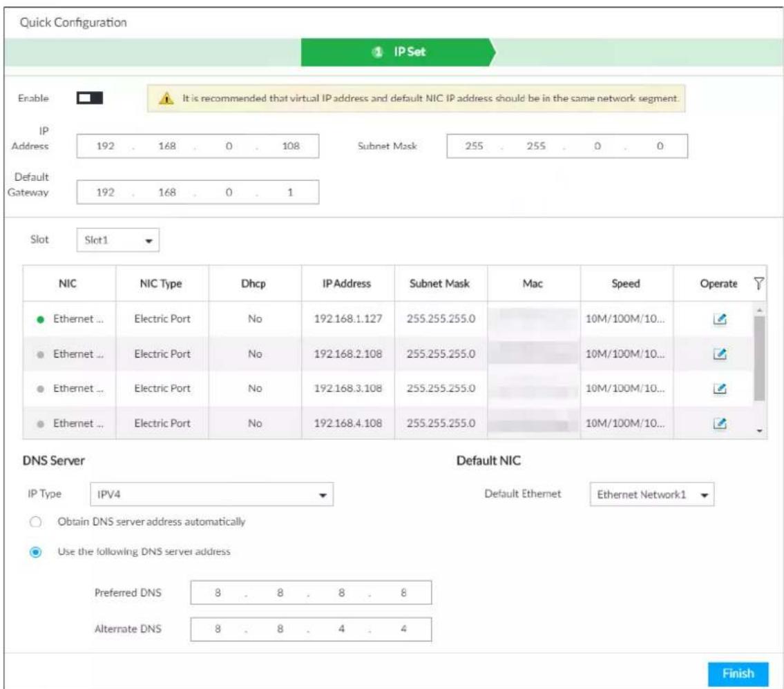The image size is (784, 689).
Task: Select Use the following DNS server address
Action: [x=35, y=552]
